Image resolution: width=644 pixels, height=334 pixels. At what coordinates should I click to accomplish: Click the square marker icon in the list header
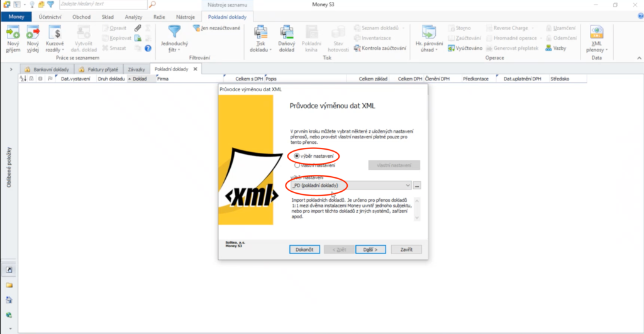40,79
